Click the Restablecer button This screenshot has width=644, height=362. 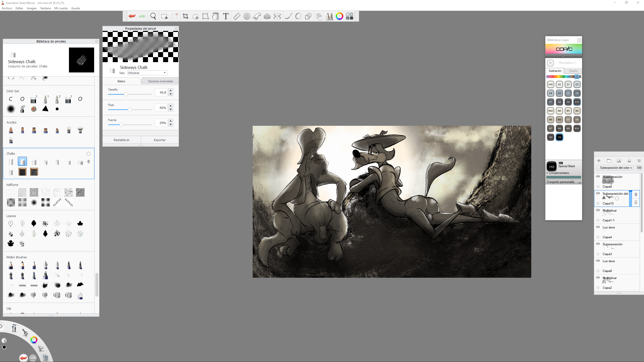click(x=122, y=140)
